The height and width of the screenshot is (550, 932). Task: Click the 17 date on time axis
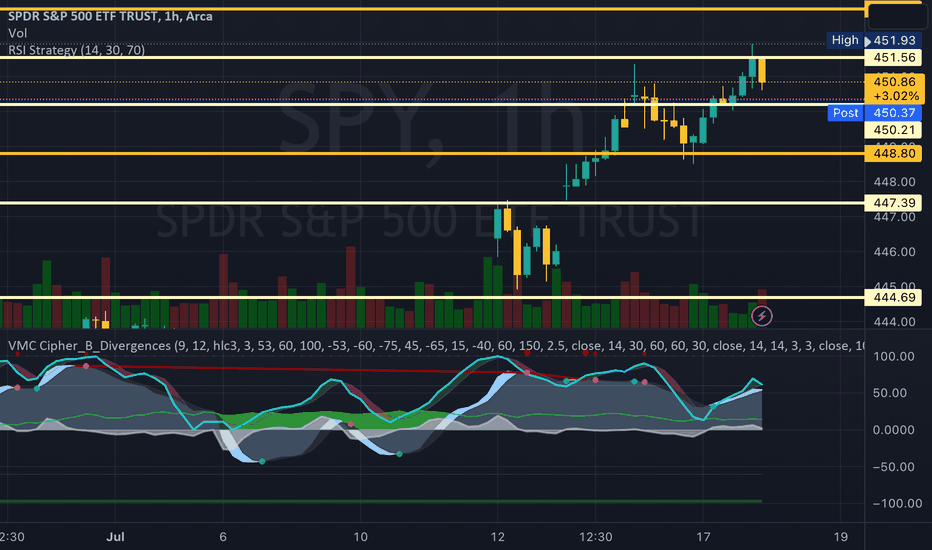(703, 537)
